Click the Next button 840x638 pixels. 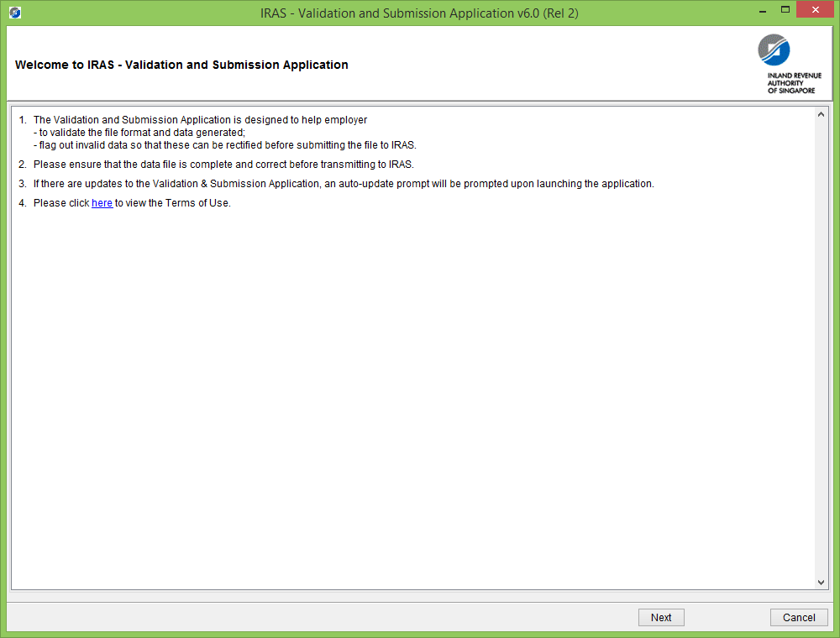point(661,617)
